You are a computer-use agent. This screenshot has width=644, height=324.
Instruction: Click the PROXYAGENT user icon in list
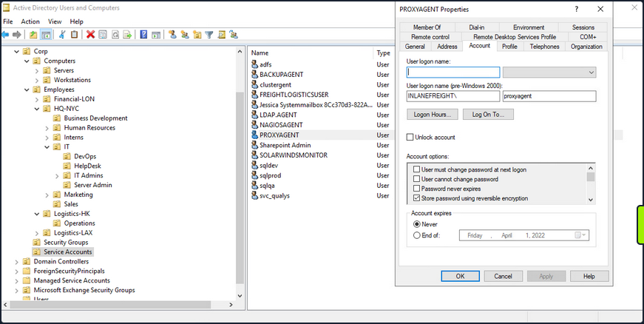click(x=254, y=135)
